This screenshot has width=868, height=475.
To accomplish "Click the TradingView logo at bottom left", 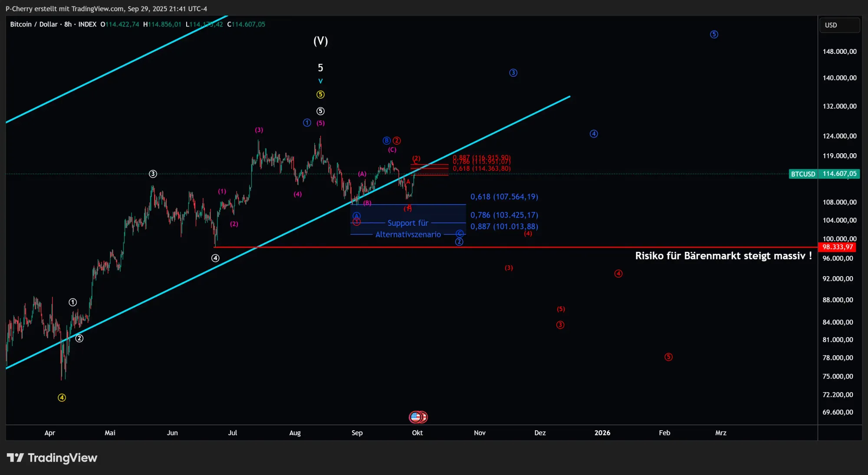I will coord(52,458).
